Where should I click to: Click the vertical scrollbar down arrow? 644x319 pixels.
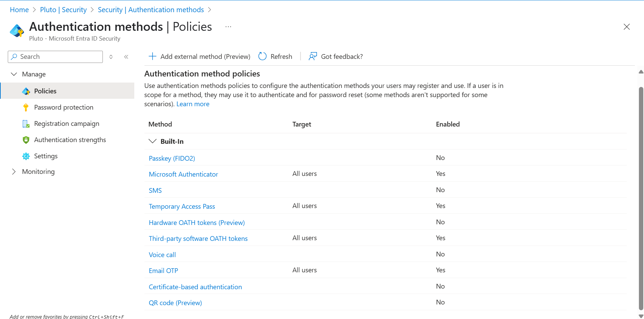pyautogui.click(x=641, y=316)
